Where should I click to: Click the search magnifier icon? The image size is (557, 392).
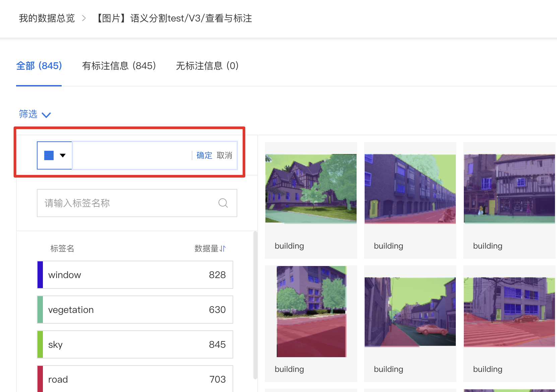[x=223, y=203]
